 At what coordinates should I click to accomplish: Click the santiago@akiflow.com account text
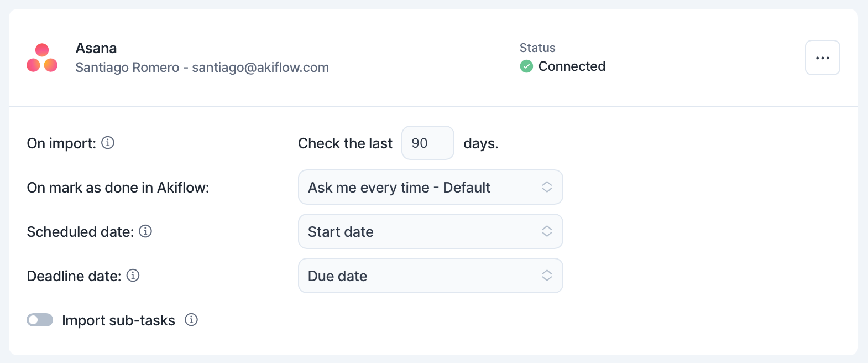tap(260, 68)
